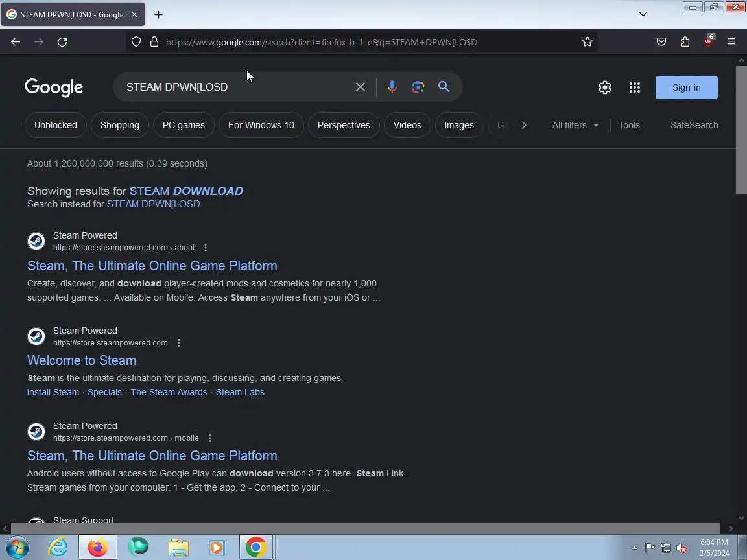This screenshot has width=747, height=560.
Task: Open the All filters dropdown
Action: pyautogui.click(x=575, y=125)
